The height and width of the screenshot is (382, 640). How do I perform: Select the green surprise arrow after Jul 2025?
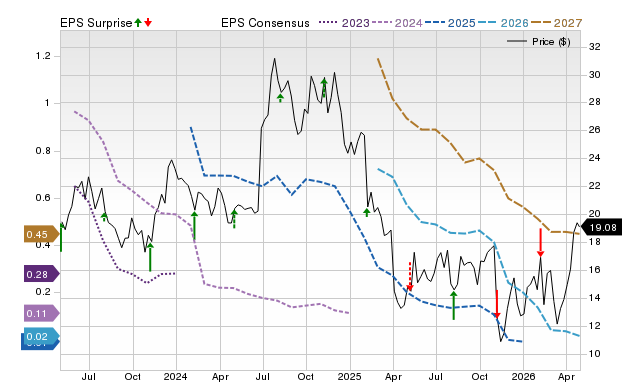click(453, 305)
